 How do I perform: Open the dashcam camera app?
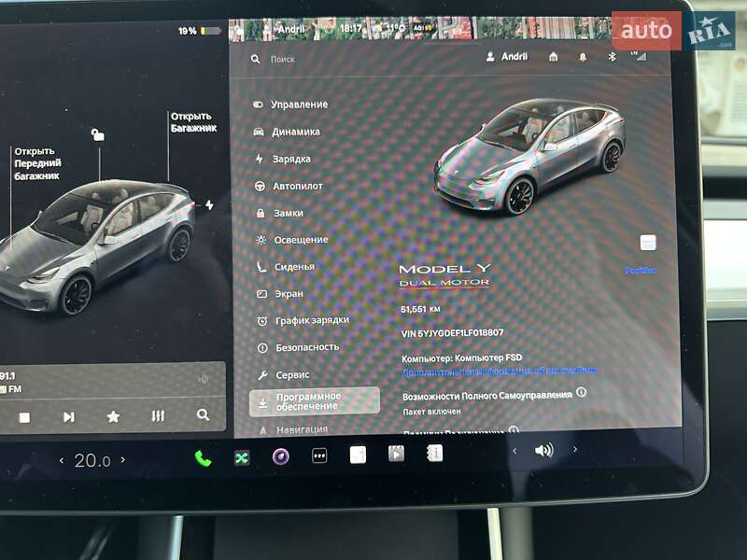click(281, 456)
